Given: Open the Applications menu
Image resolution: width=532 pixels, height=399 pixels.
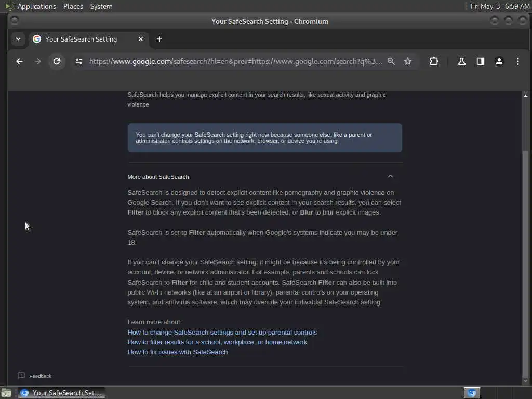Looking at the screenshot, I should [37, 6].
